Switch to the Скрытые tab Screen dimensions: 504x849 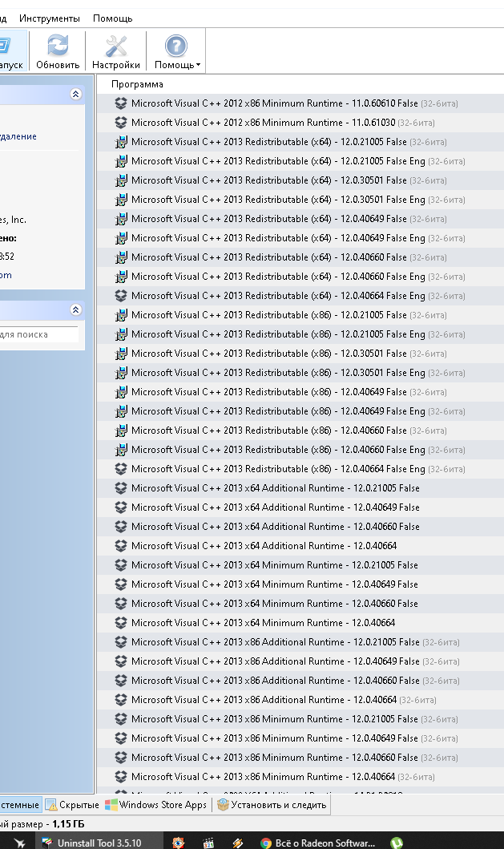coord(73,805)
